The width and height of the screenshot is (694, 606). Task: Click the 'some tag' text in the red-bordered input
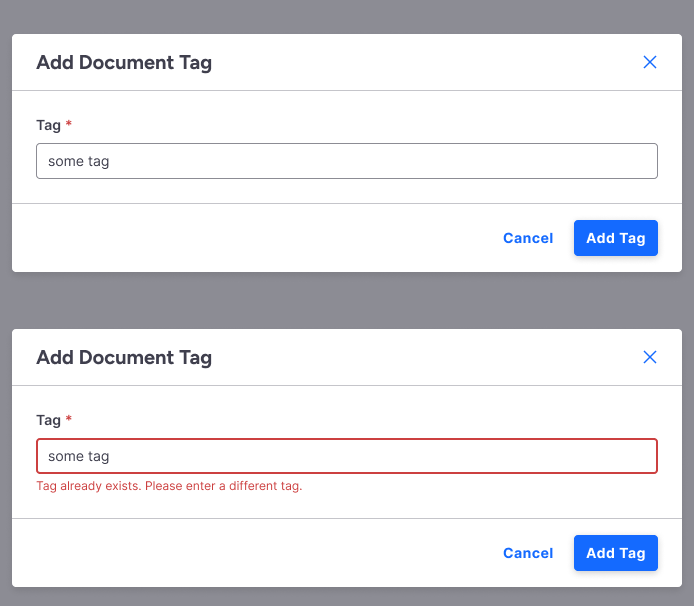coord(78,456)
